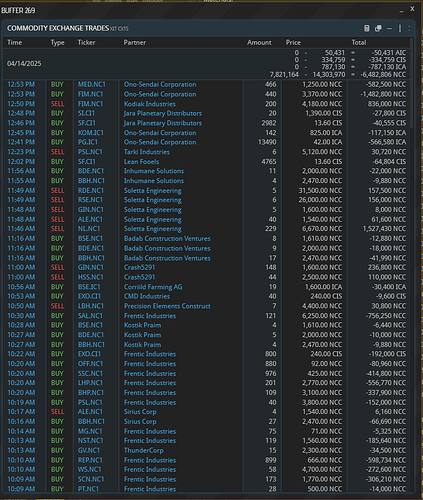Open partner ThunderCorp

[x=144, y=450]
